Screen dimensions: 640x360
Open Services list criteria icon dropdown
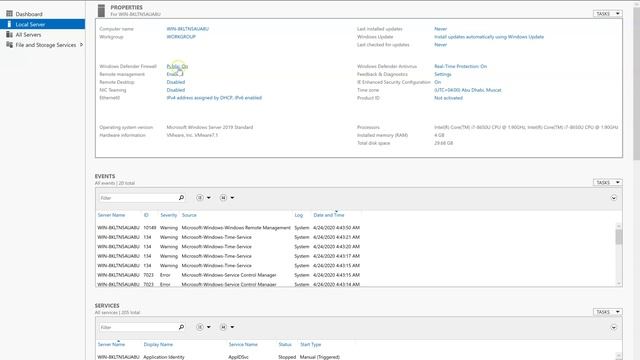[203, 327]
